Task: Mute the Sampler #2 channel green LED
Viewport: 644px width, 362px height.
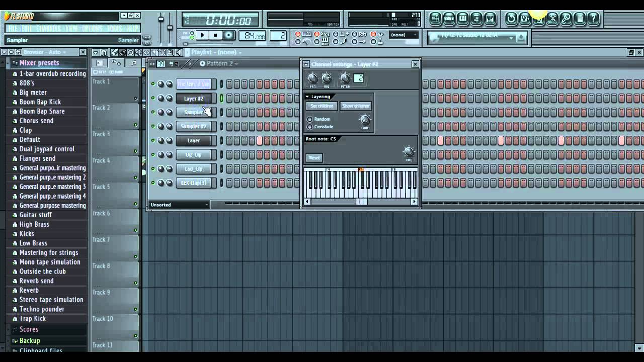Action: tap(153, 126)
